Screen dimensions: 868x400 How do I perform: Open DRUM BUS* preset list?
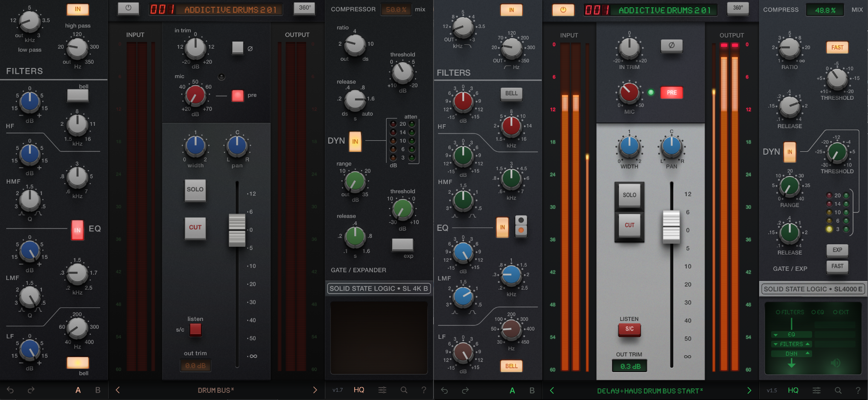[216, 390]
